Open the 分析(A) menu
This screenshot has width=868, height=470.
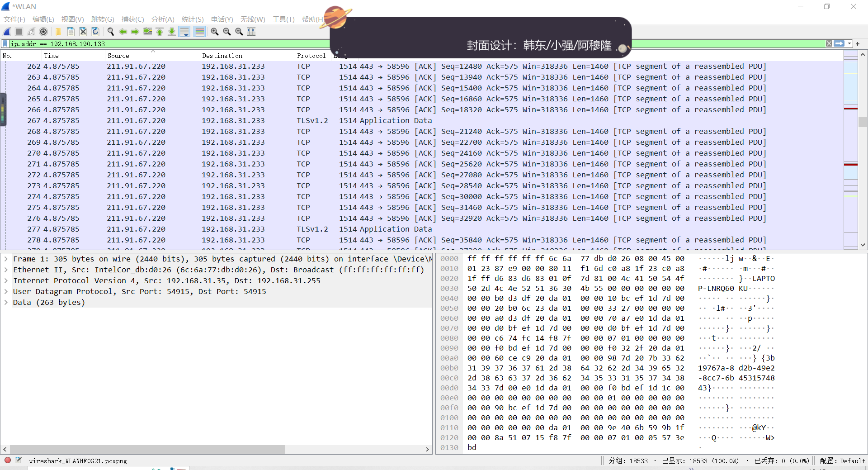[x=163, y=19]
